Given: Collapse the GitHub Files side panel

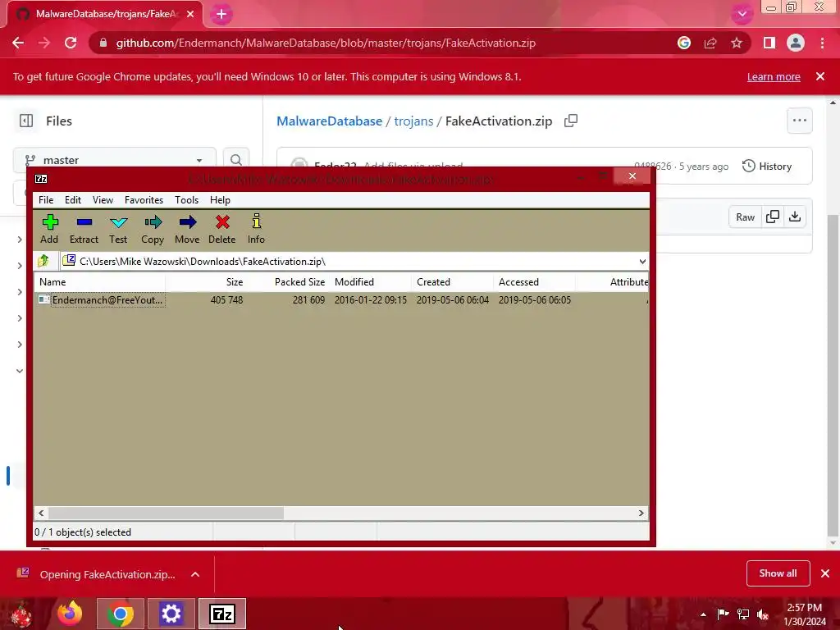Looking at the screenshot, I should click(x=26, y=121).
